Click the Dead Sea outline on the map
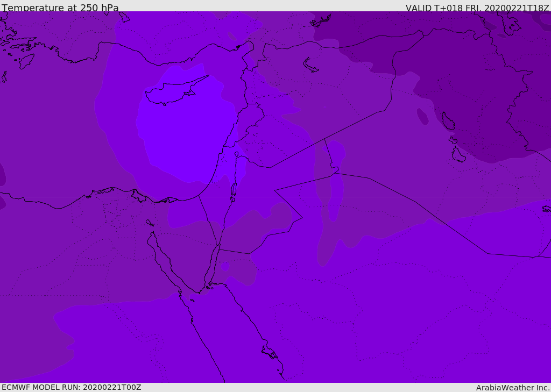The image size is (551, 392). click(x=234, y=191)
